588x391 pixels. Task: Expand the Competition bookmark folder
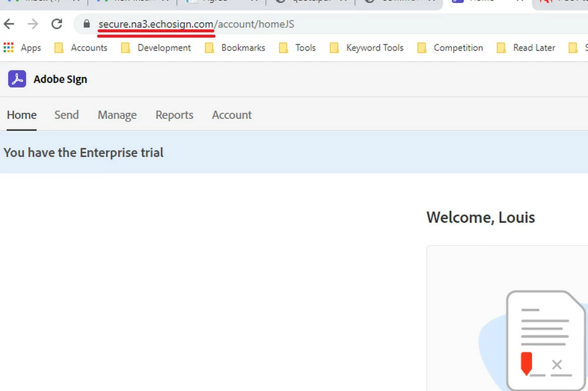tap(450, 48)
